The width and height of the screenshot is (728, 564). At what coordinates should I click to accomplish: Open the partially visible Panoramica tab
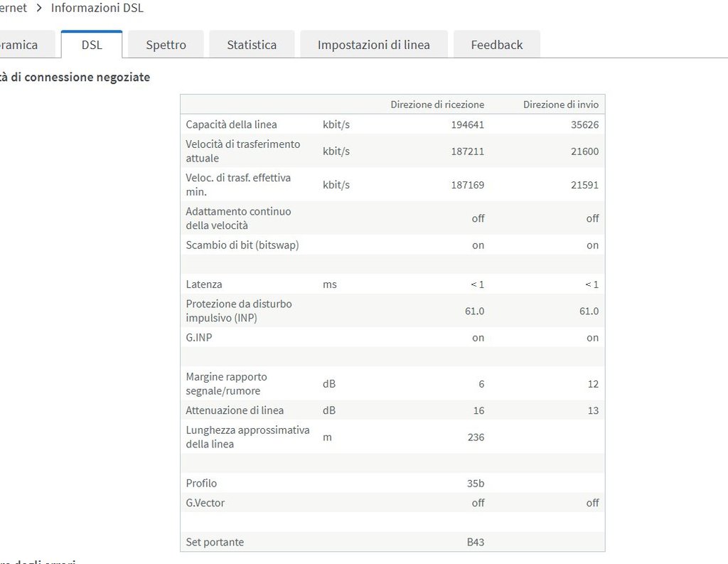21,45
